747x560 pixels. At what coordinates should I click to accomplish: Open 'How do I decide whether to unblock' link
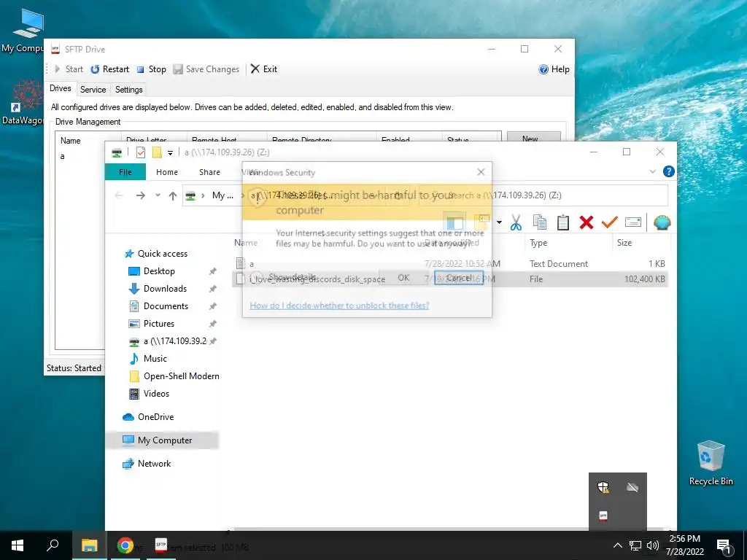339,306
